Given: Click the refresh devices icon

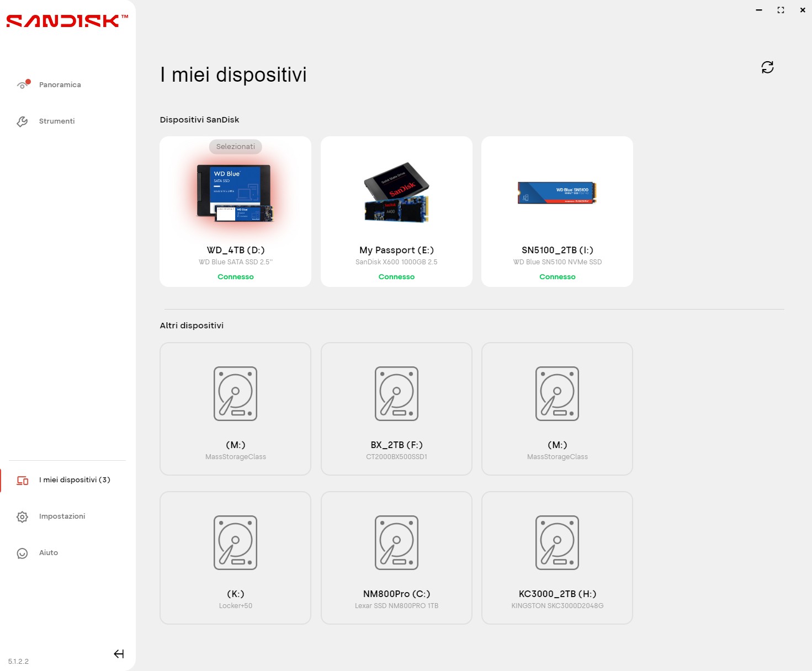Looking at the screenshot, I should click(x=767, y=67).
